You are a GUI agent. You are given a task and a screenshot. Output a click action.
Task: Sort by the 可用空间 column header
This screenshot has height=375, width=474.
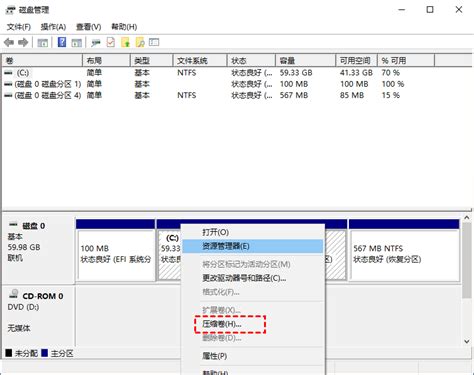(x=357, y=61)
